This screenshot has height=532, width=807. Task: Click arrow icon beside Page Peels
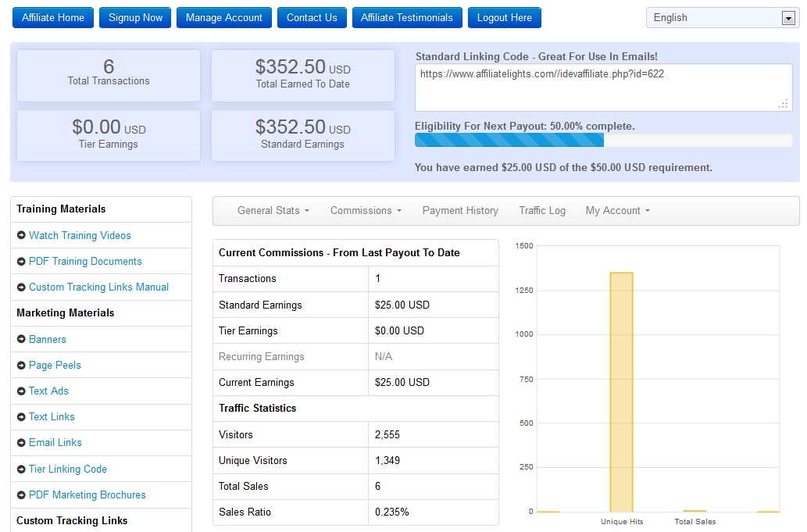(x=21, y=366)
